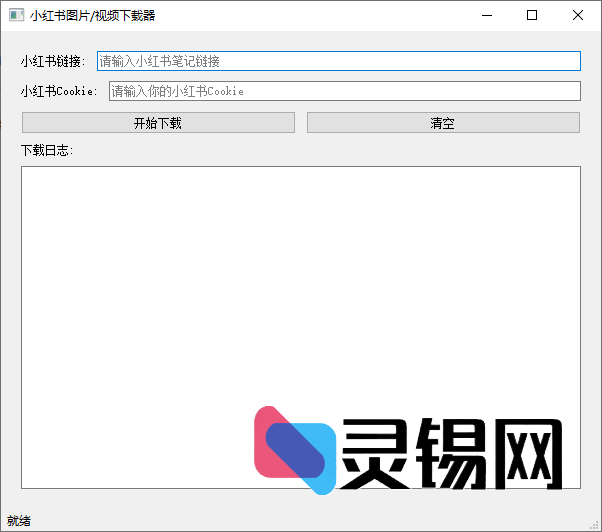Viewport: 602px width, 532px height.
Task: Click the 就绪 status bar text
Action: [x=18, y=521]
